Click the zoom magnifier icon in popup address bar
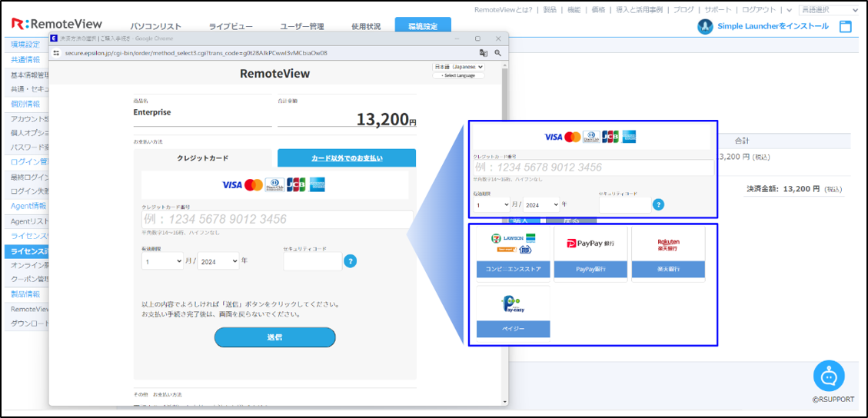This screenshot has height=418, width=868. pos(497,53)
